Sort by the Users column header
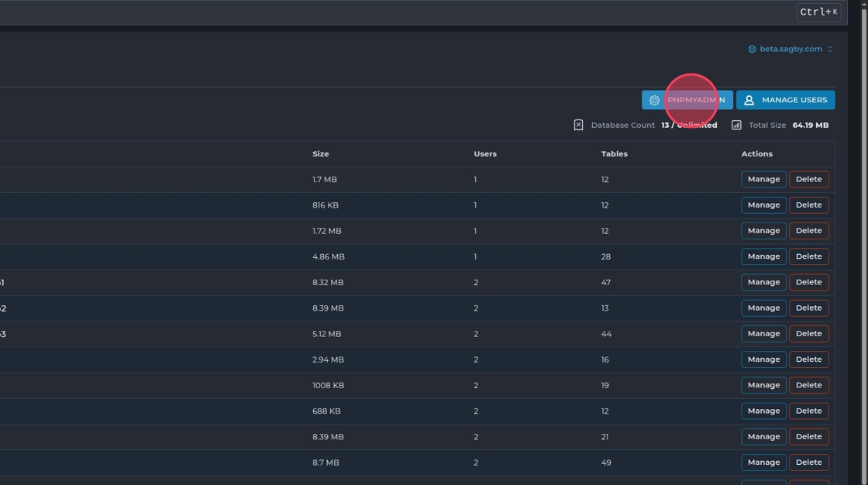This screenshot has width=868, height=485. pos(485,154)
